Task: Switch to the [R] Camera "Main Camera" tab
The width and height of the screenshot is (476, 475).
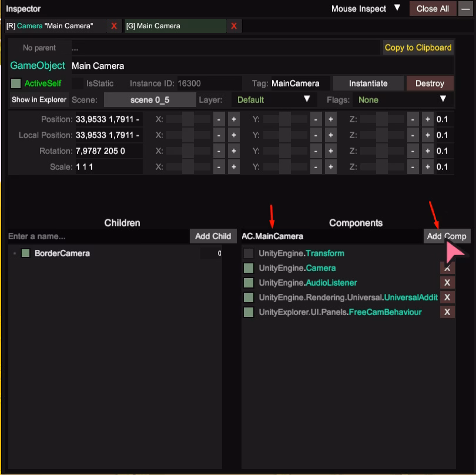Action: click(x=55, y=26)
